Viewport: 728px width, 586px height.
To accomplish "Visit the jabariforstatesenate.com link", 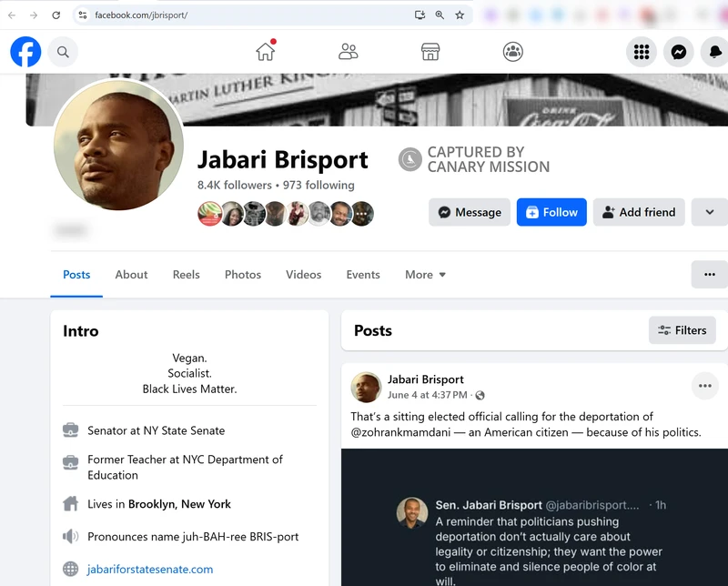I will coord(147,568).
